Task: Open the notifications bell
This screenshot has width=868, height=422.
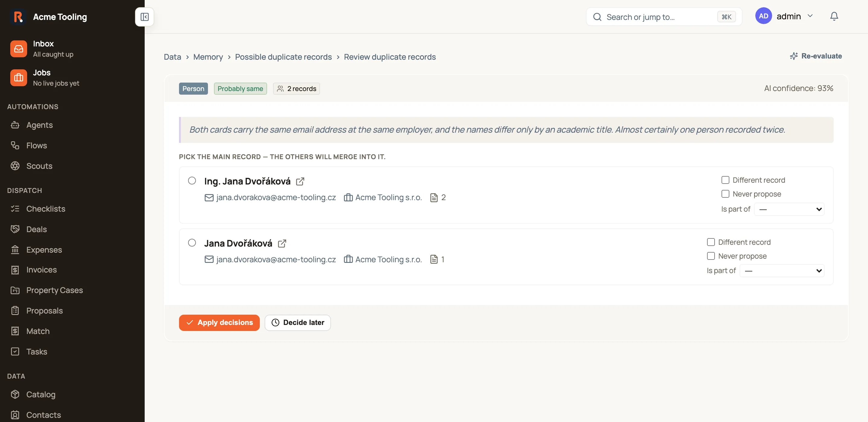Action: [834, 16]
